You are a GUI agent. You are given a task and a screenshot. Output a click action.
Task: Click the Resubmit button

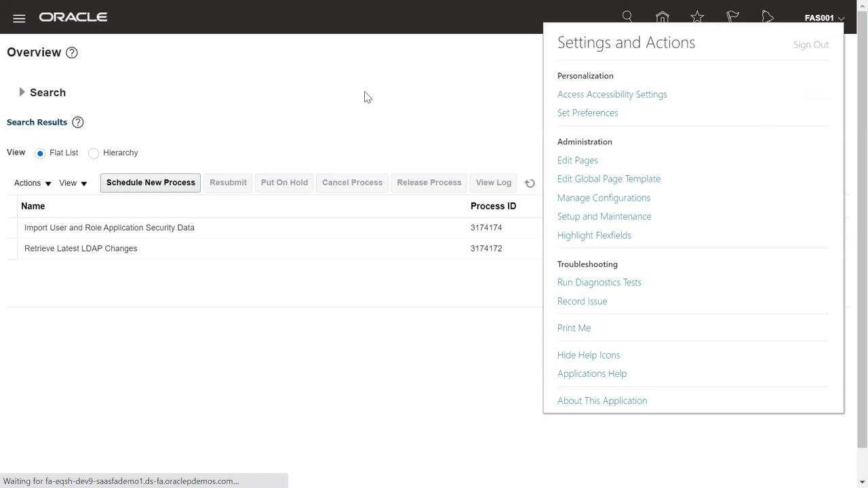228,183
